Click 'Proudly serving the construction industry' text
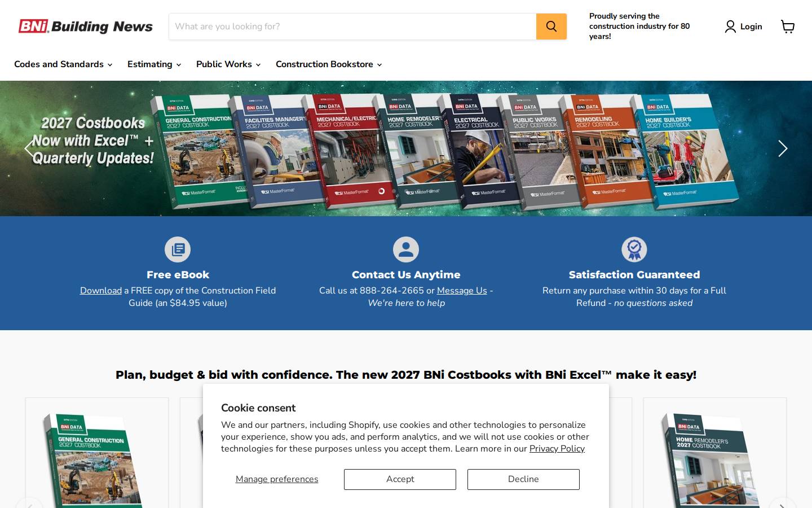The width and height of the screenshot is (812, 508). coord(639,27)
